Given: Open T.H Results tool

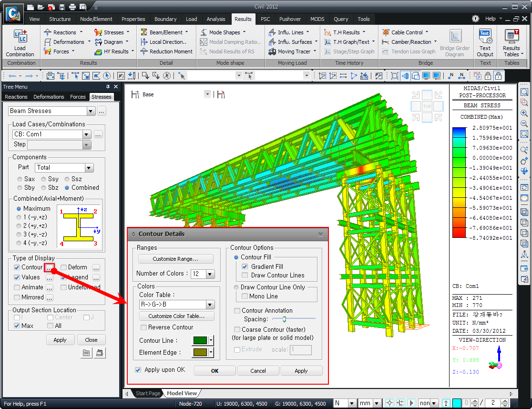Looking at the screenshot, I should [x=345, y=32].
